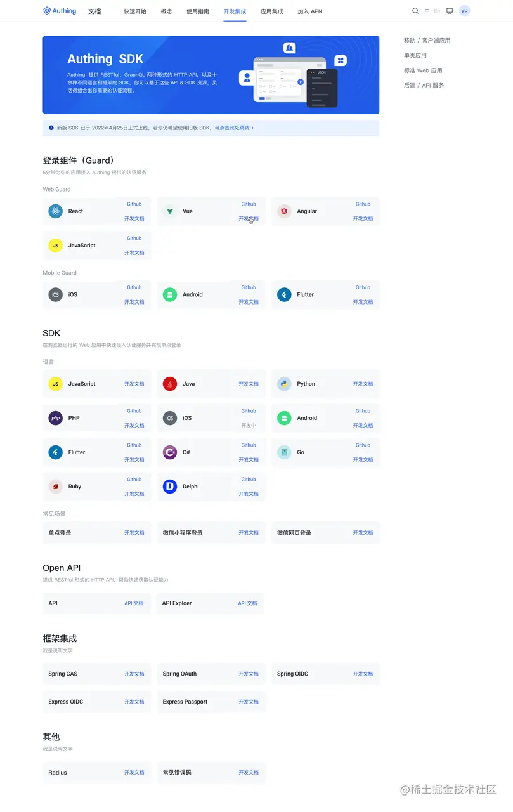Image resolution: width=513 pixels, height=812 pixels.
Task: Click the Java logo icon
Action: tap(170, 384)
